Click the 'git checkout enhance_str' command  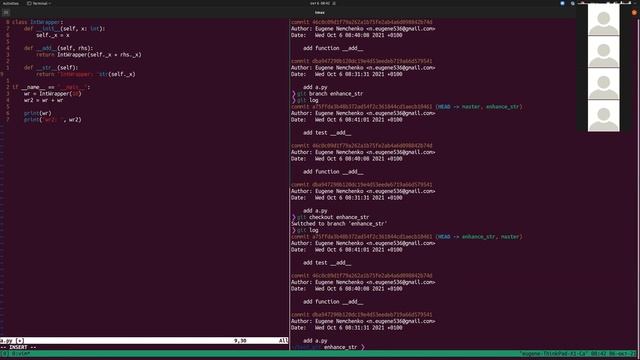[333, 217]
